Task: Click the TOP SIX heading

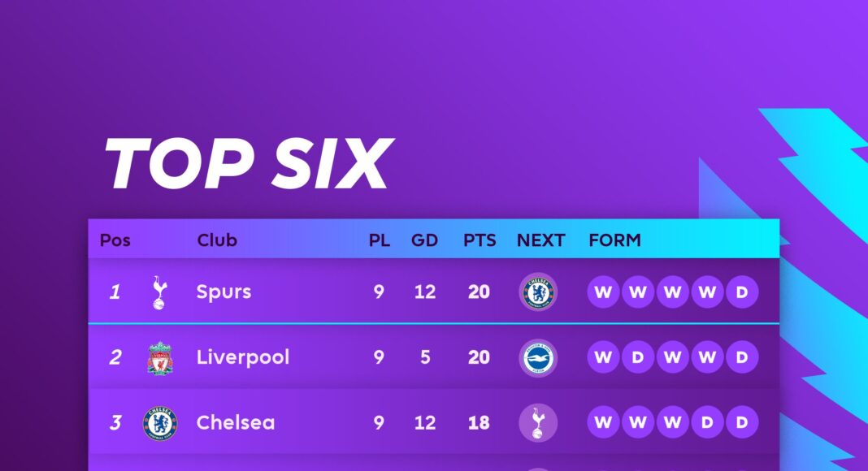Action: click(249, 163)
